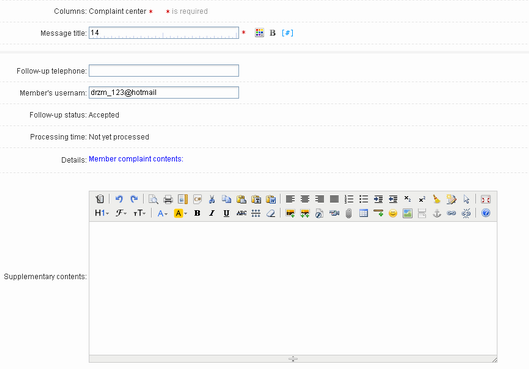Screen dimensions: 529x369
Task: Toggle underline formatting in the editor
Action: (x=226, y=213)
